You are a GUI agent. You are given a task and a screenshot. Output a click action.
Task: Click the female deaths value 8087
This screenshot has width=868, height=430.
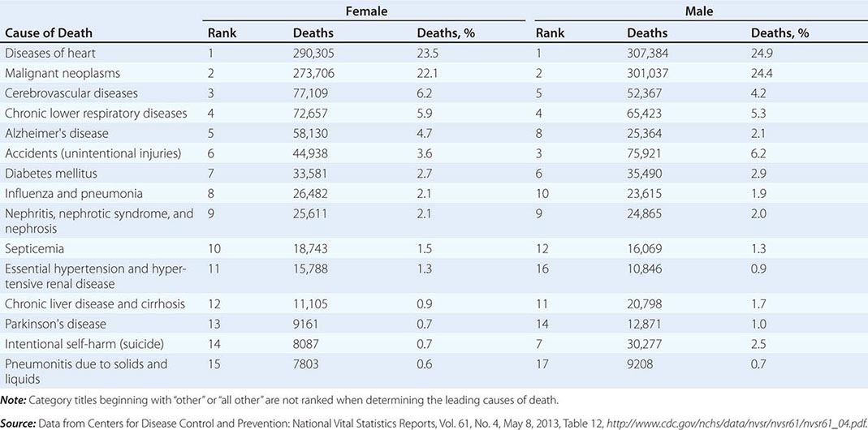click(x=309, y=344)
